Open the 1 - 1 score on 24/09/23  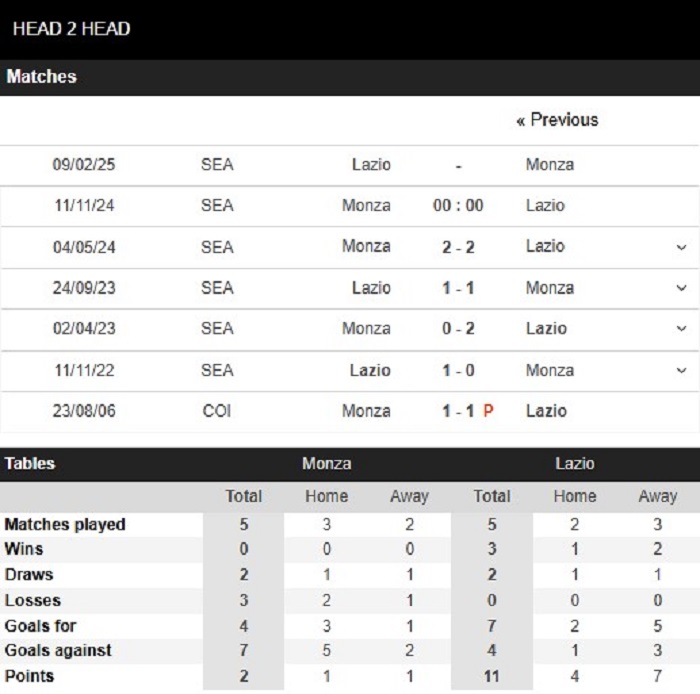pos(458,288)
